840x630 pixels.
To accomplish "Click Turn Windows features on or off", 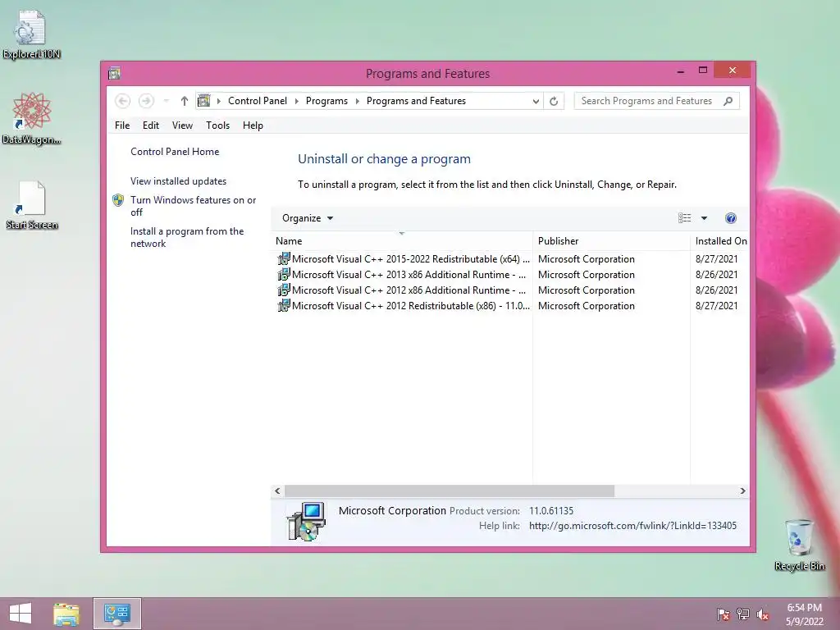I will 193,206.
